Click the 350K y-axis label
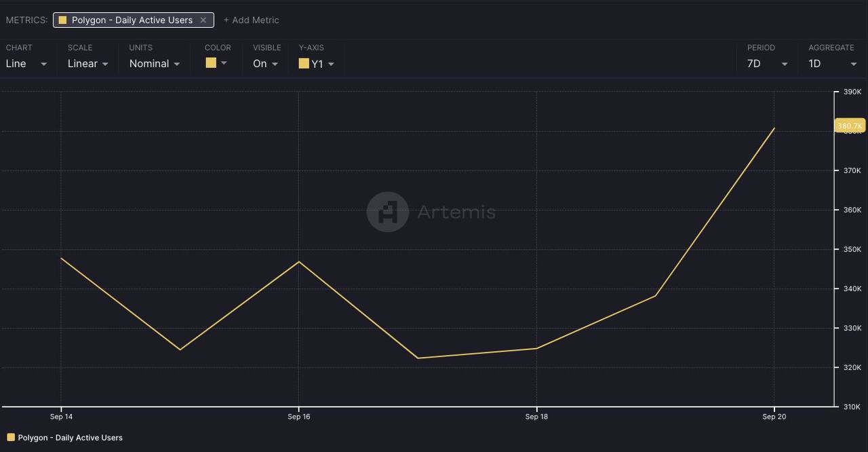The width and height of the screenshot is (868, 452). point(852,249)
